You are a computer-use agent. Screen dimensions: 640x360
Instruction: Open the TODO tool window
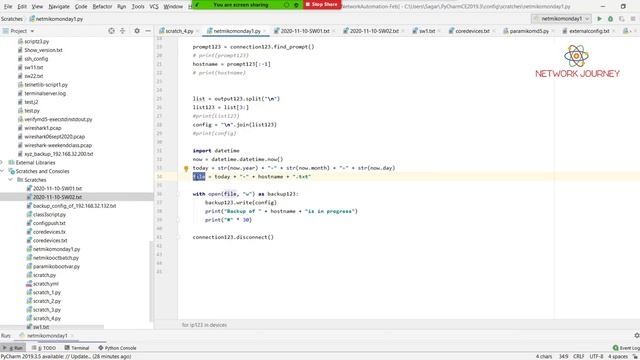44,348
